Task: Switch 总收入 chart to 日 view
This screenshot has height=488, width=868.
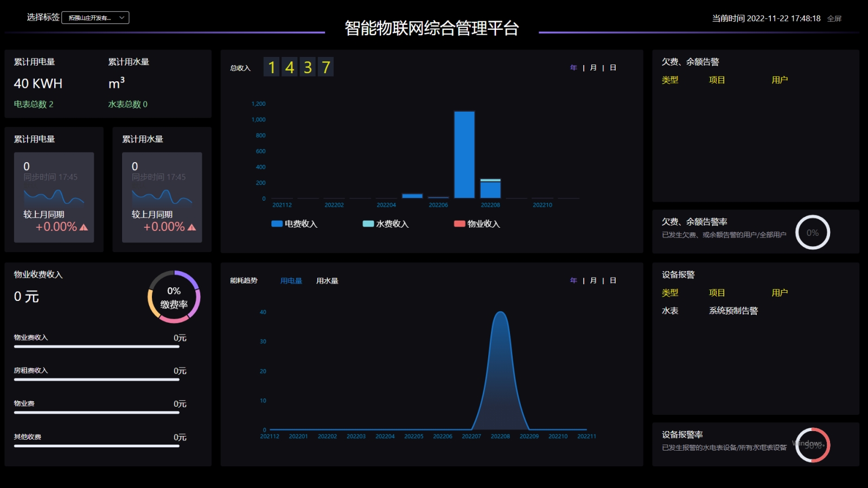Action: [612, 68]
